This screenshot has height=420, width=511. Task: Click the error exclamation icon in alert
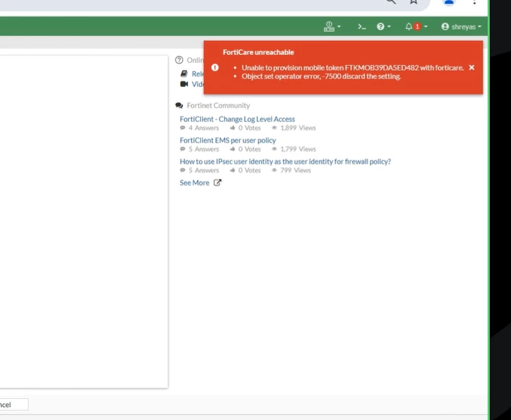[215, 67]
